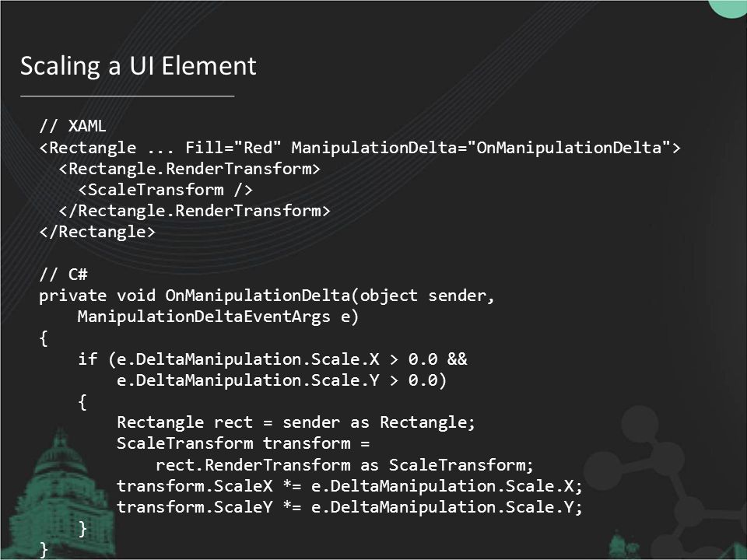The width and height of the screenshot is (747, 560).
Task: Click the // C# comment line
Action: pyautogui.click(x=63, y=275)
